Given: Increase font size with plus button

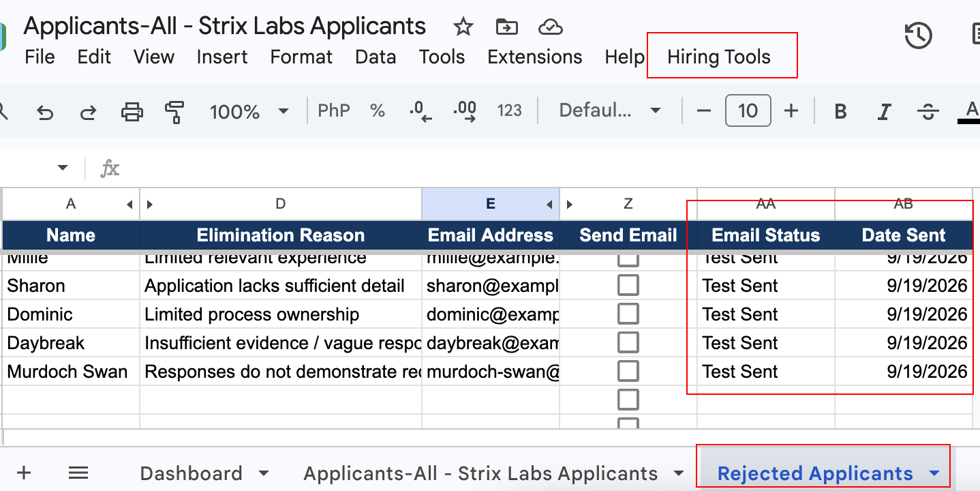Looking at the screenshot, I should pyautogui.click(x=791, y=110).
